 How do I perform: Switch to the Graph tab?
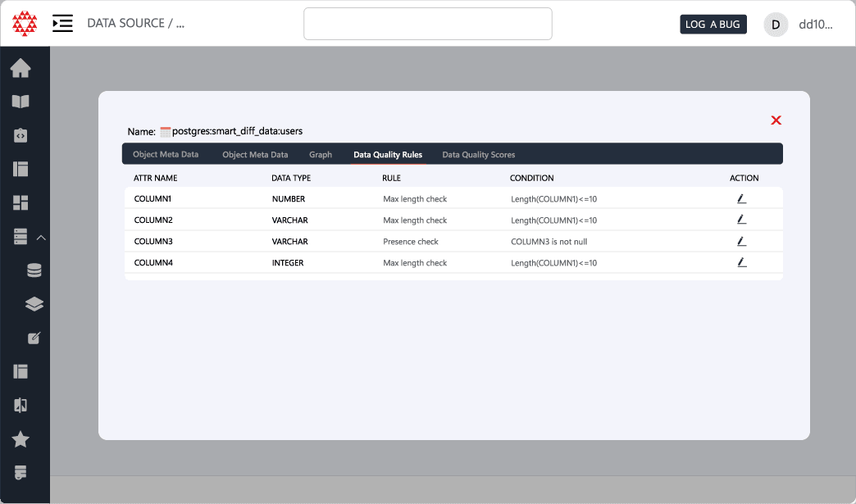(321, 154)
